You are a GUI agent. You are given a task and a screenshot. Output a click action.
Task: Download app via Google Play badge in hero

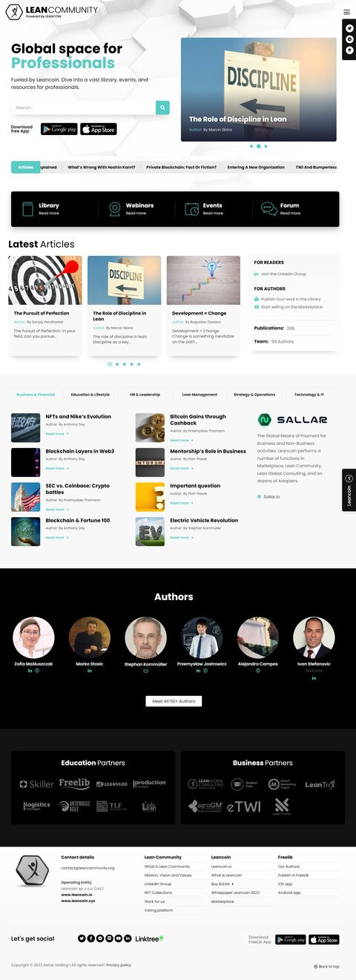point(59,129)
